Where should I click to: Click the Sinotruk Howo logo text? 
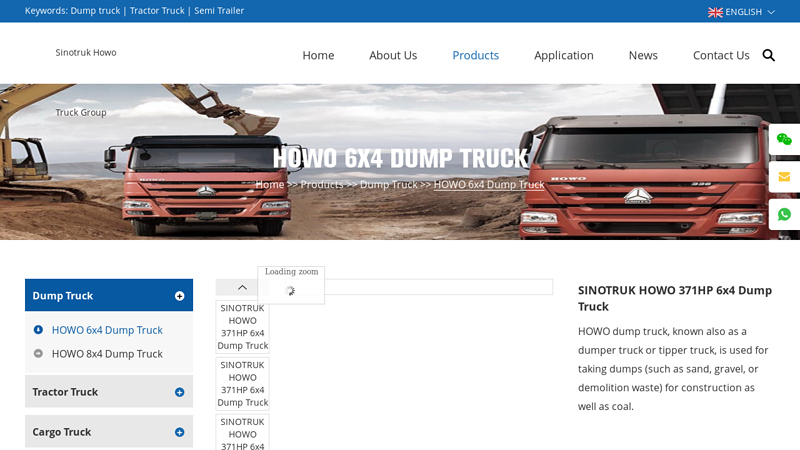[x=86, y=53]
